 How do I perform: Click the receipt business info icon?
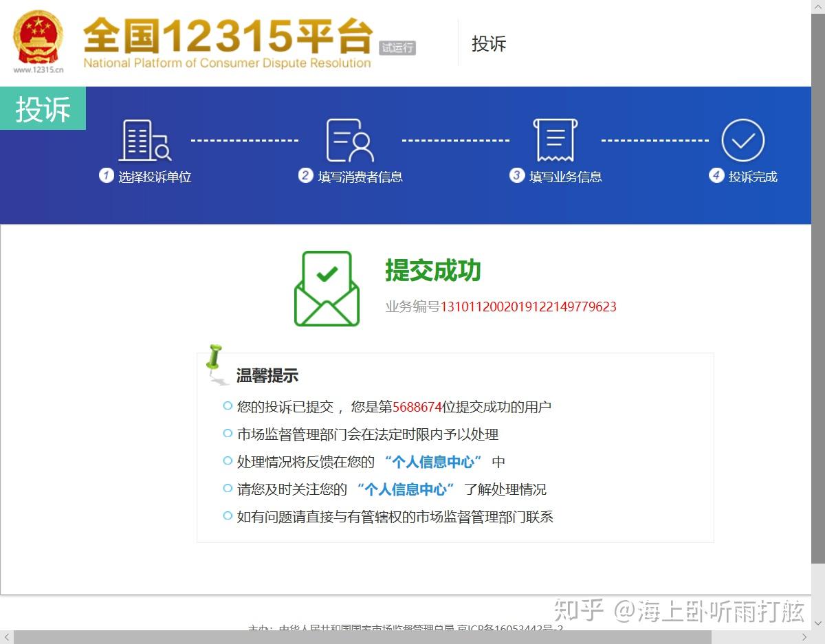pos(555,140)
